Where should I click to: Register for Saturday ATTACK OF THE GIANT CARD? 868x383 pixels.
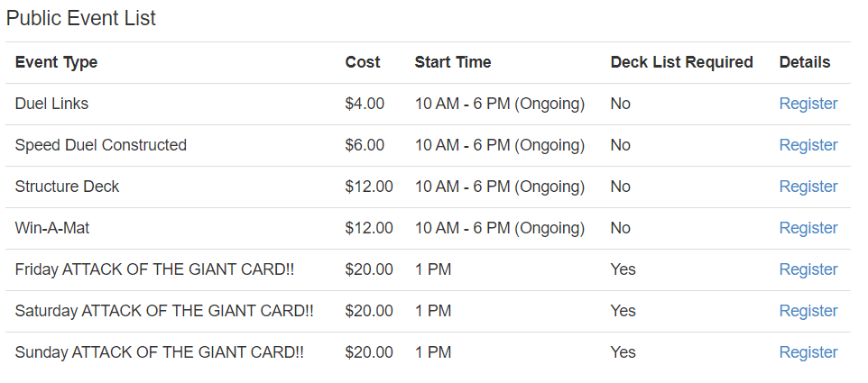[808, 311]
